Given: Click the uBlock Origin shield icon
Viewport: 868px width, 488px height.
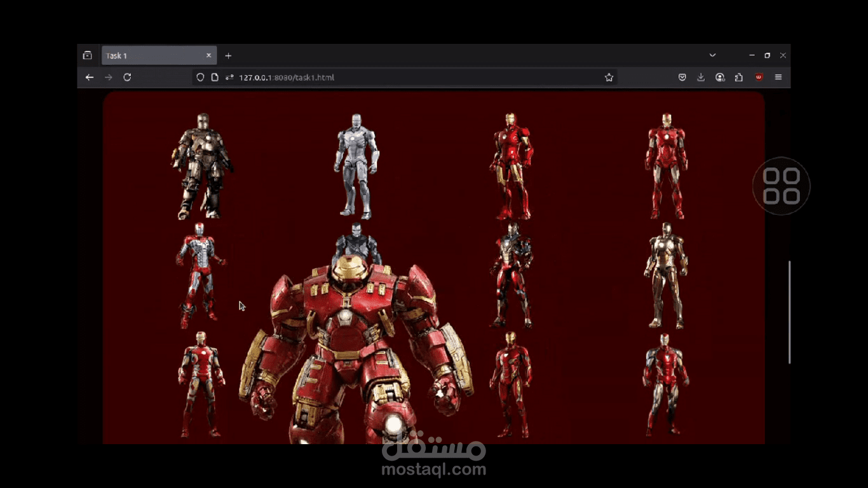Looking at the screenshot, I should coord(759,78).
